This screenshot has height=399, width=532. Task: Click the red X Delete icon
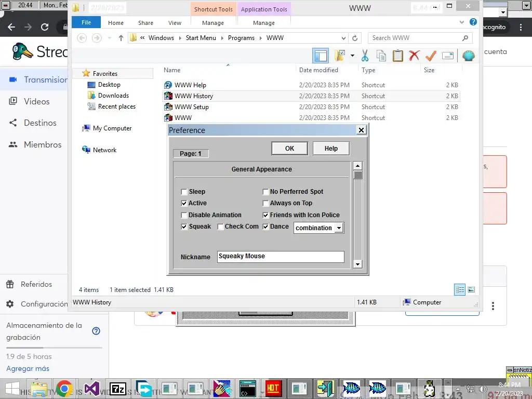(414, 56)
